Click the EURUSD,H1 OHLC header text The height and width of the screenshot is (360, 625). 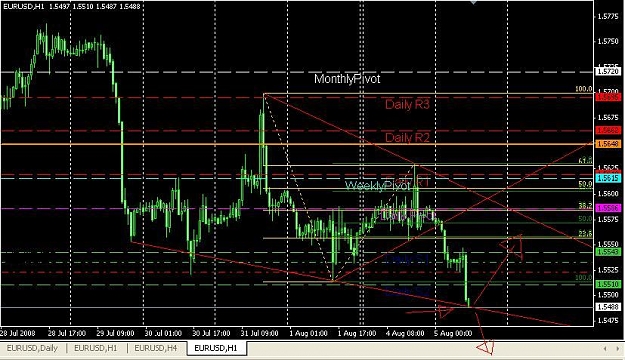click(x=72, y=6)
